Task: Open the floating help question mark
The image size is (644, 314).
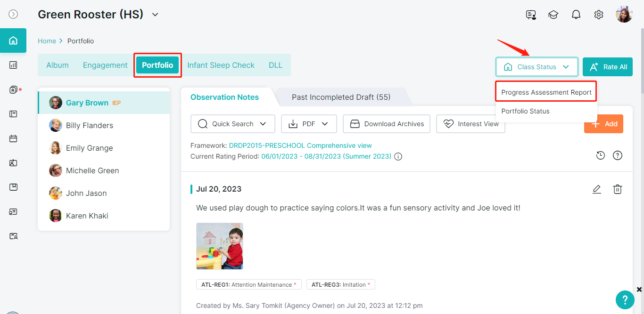Action: coord(625,300)
